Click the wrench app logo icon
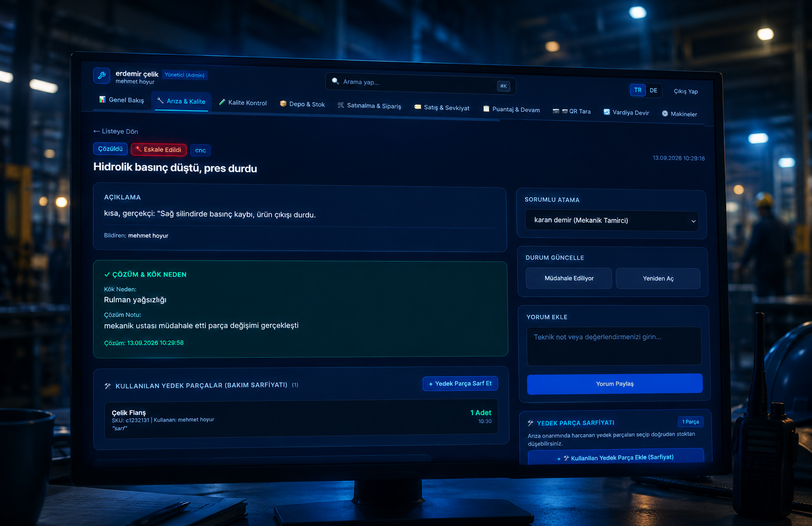 tap(102, 76)
